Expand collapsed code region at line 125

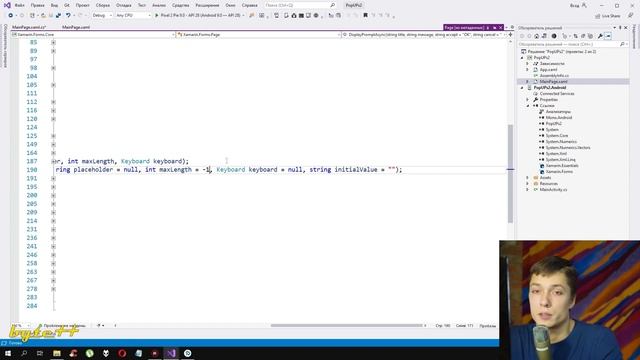click(53, 136)
